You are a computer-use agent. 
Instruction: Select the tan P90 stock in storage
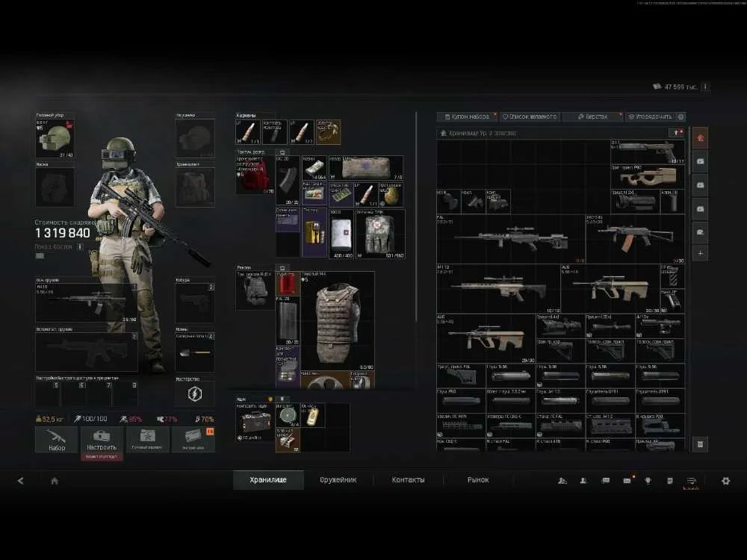tap(648, 177)
